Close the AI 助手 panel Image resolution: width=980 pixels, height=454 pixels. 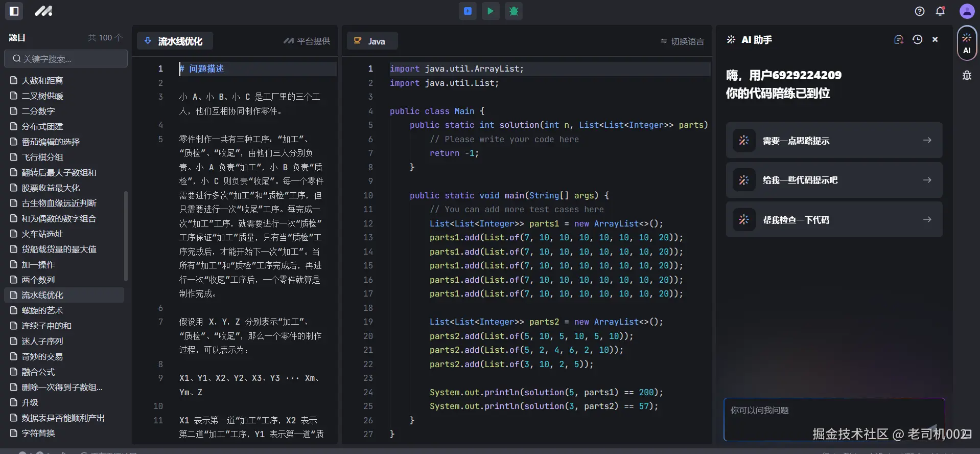935,39
